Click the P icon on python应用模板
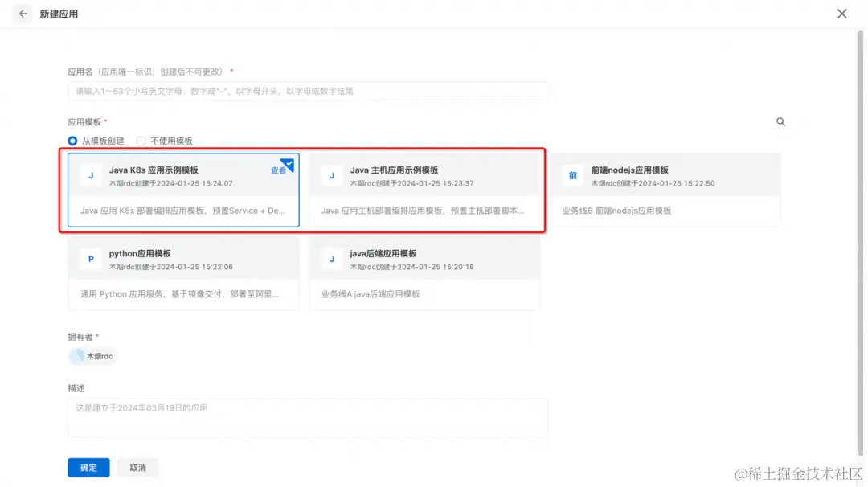The image size is (868, 487). pyautogui.click(x=89, y=259)
